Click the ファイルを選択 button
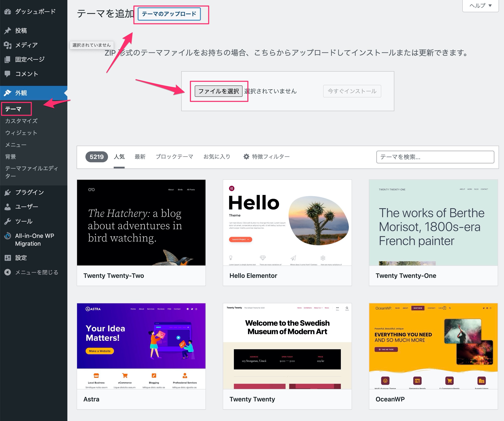Screen dimensions: 504x421 coord(218,91)
